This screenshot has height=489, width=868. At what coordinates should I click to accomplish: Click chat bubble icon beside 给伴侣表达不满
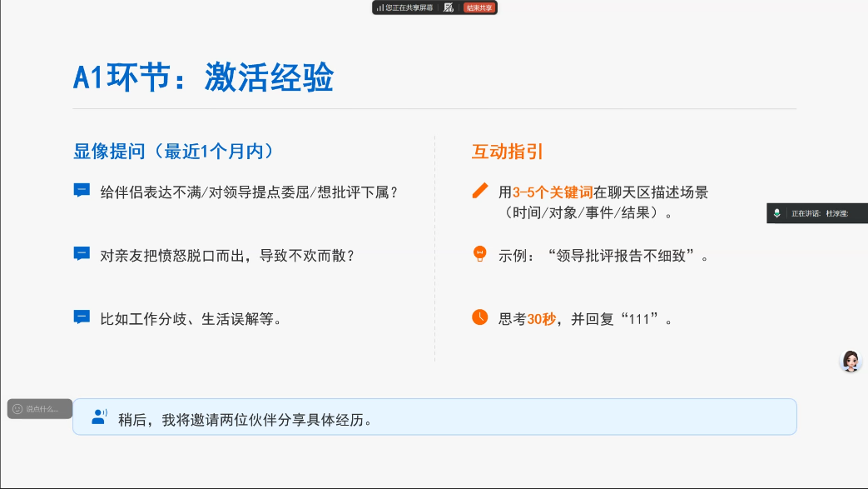click(82, 191)
